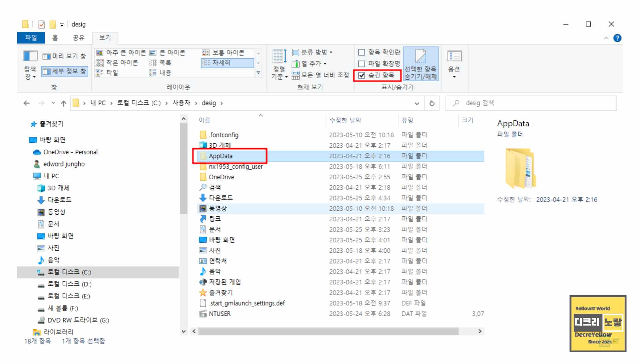This screenshot has height=364, width=640.
Task: Toggle the details pane (세부 정보 창)
Action: [64, 71]
